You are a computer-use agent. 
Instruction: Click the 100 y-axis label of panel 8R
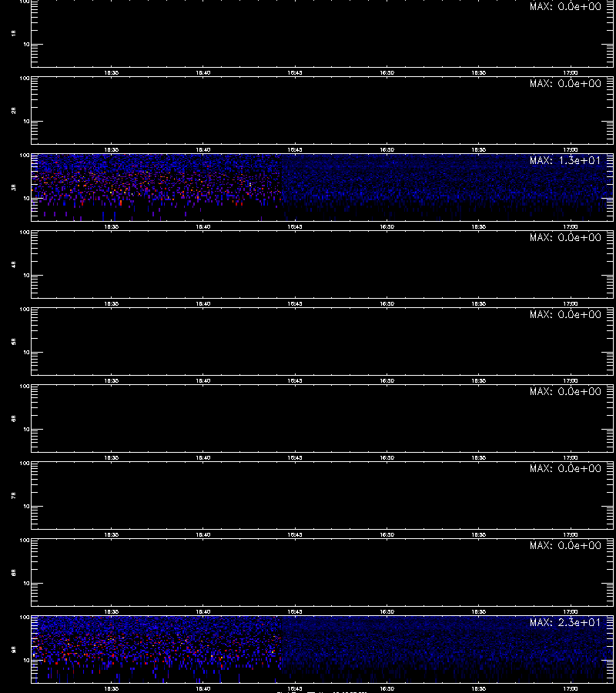point(25,541)
